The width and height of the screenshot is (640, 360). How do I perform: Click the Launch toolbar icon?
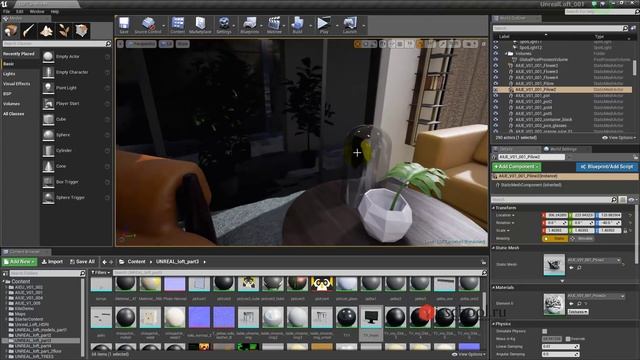[x=350, y=24]
